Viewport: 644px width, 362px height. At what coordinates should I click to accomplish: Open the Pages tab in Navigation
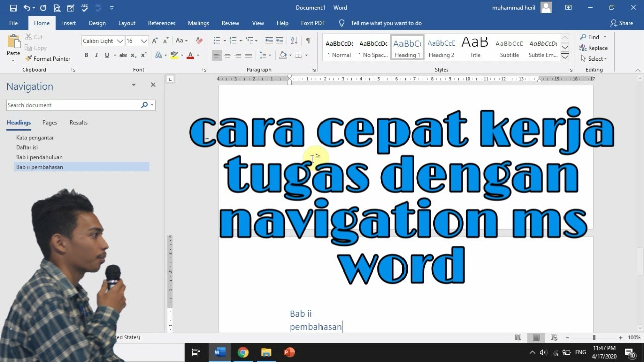click(x=50, y=123)
